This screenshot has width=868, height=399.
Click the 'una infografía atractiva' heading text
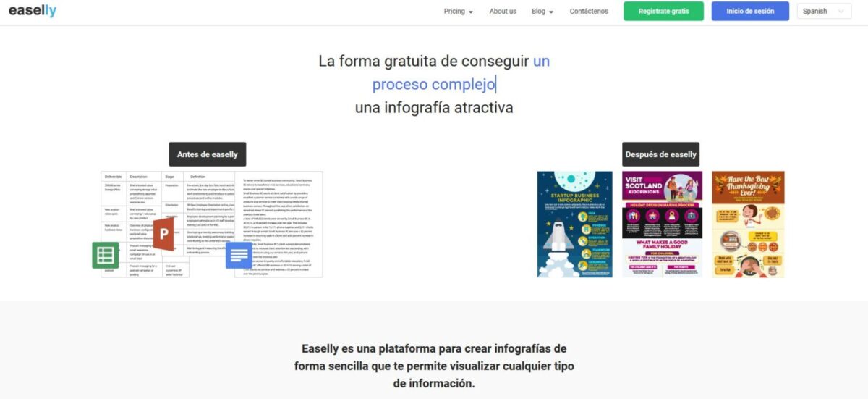coord(434,108)
